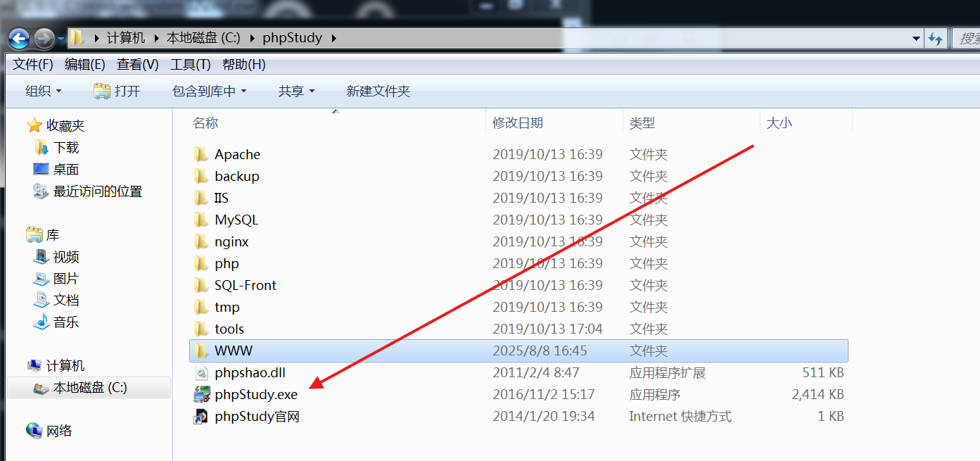Select the backup folder icon
This screenshot has width=980, height=461.
(202, 176)
